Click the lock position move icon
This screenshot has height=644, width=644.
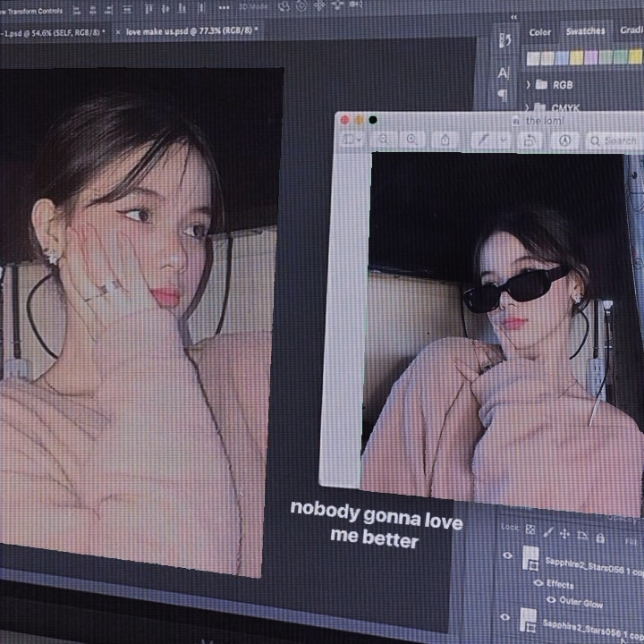pyautogui.click(x=565, y=534)
